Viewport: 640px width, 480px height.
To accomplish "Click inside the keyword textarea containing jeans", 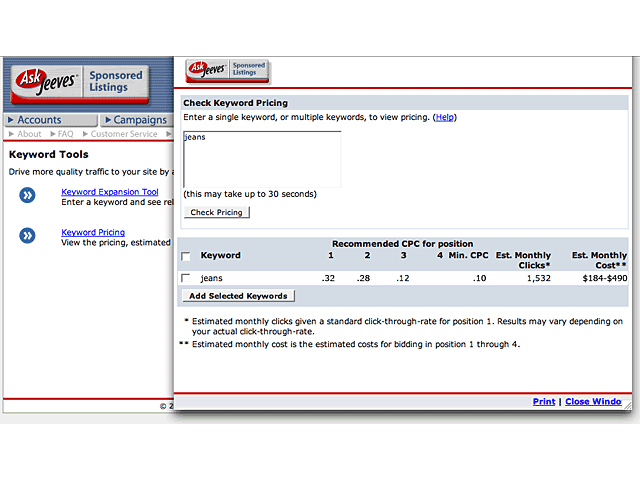I will [x=262, y=159].
